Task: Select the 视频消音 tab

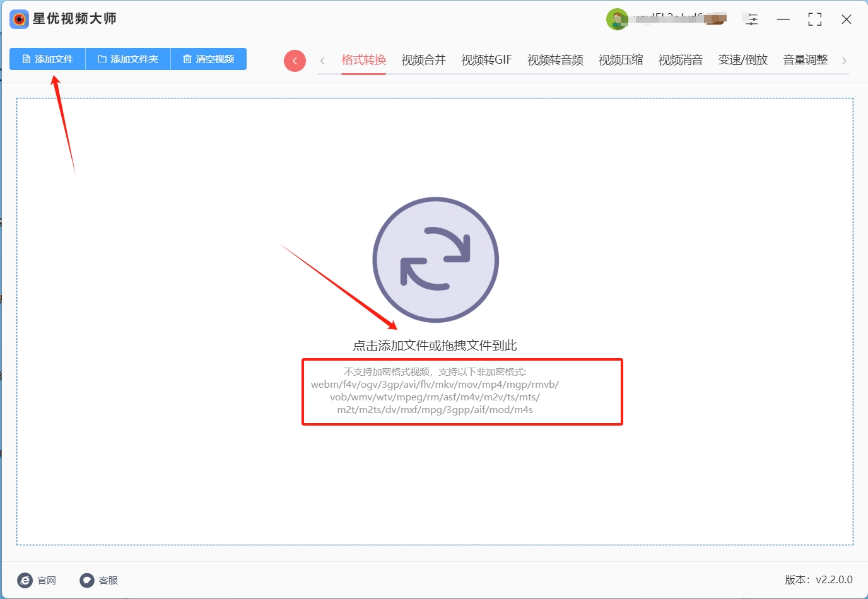Action: click(681, 60)
